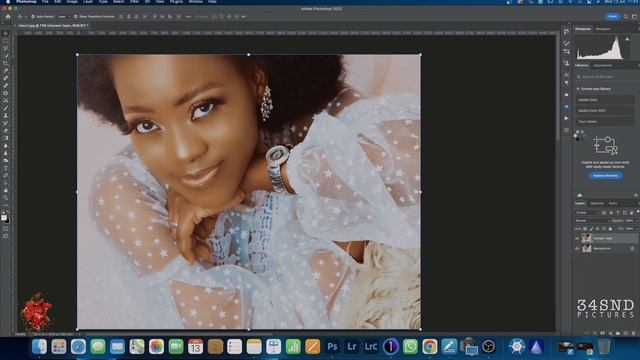
Task: Select the Rectangular Marquee tool
Action: (x=6, y=41)
